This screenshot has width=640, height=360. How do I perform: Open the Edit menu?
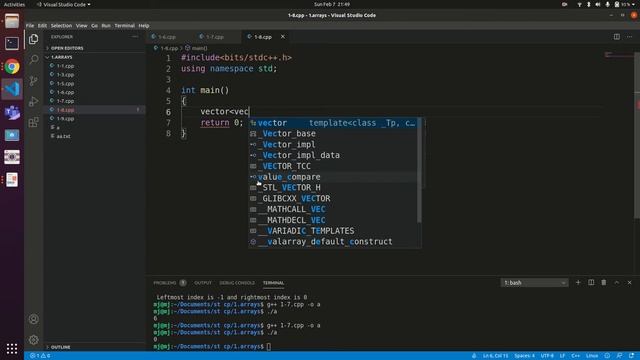pyautogui.click(x=42, y=26)
